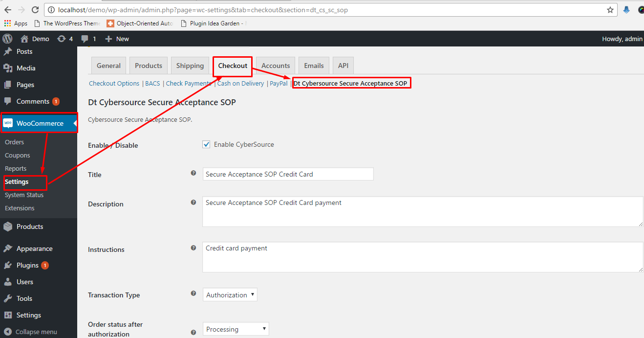
Task: Click the bookmark star in address bar
Action: [x=609, y=9]
